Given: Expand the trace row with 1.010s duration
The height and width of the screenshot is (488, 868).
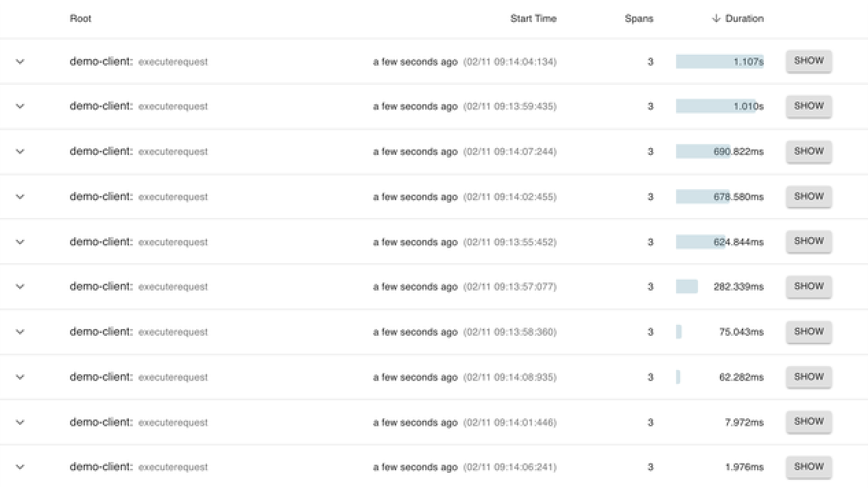Looking at the screenshot, I should click(20, 106).
